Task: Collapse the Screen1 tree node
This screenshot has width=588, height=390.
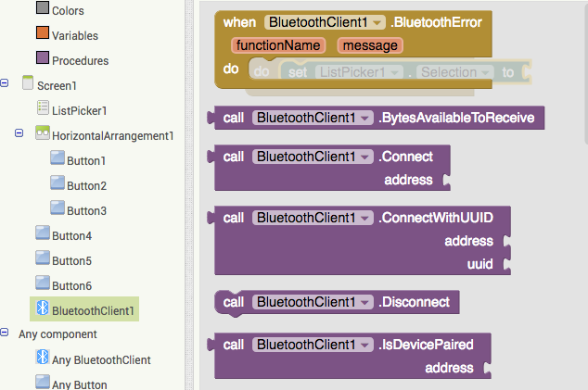Action: [x=6, y=83]
